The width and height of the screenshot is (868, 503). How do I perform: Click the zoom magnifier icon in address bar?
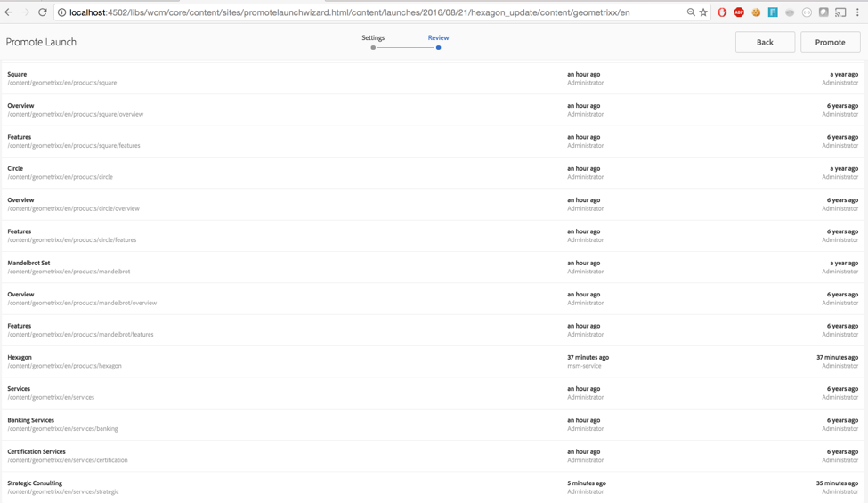(690, 12)
